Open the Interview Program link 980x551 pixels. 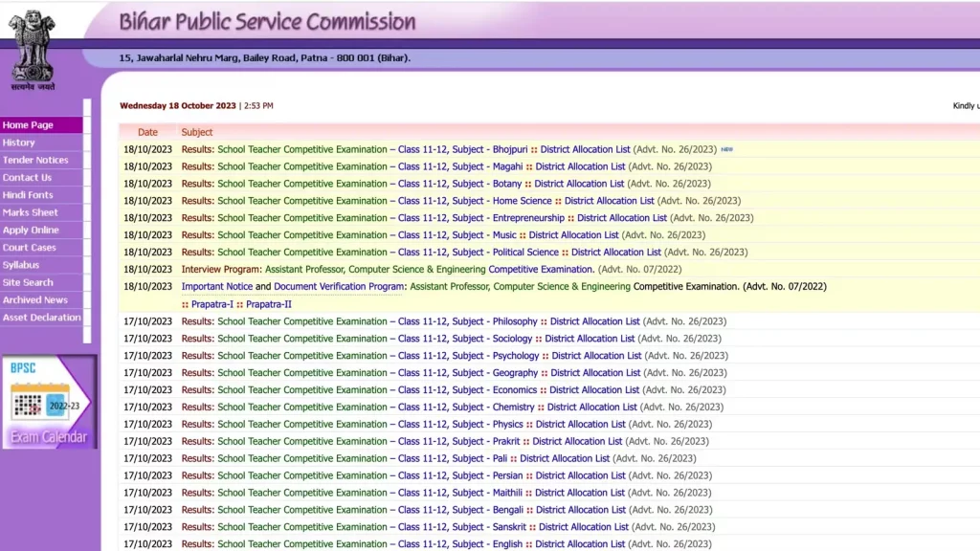pos(221,269)
